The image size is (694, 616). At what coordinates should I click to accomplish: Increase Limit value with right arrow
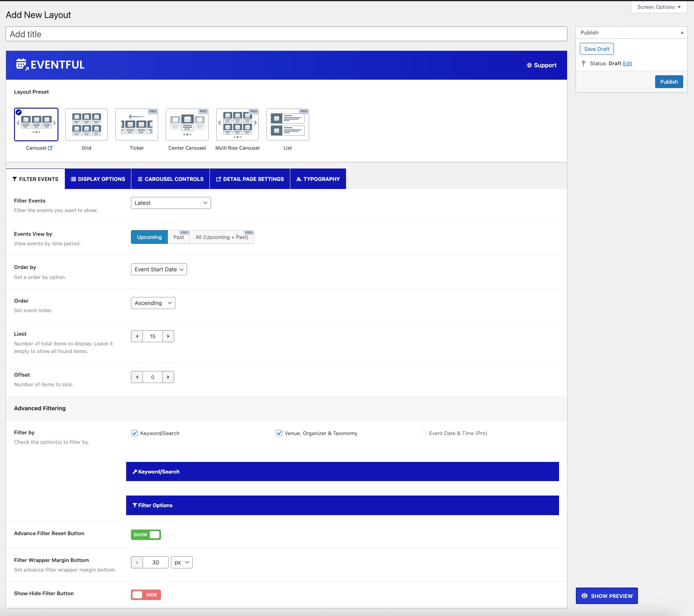[x=168, y=336]
